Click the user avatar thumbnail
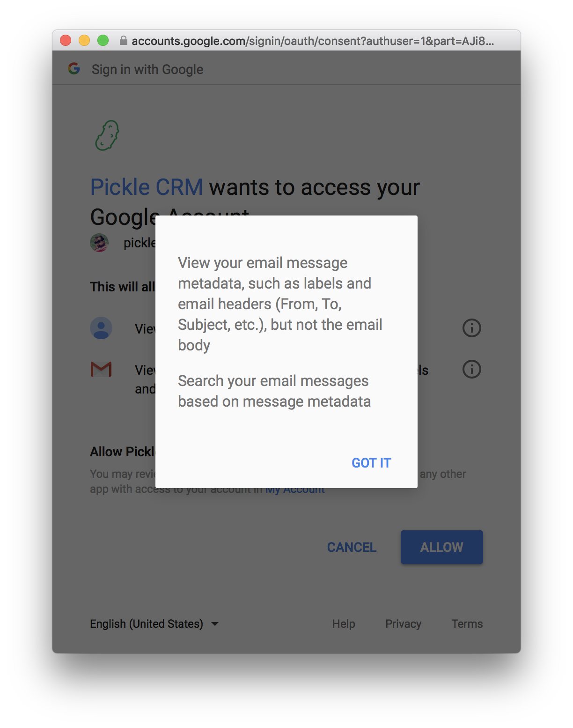This screenshot has height=728, width=573. 99,243
